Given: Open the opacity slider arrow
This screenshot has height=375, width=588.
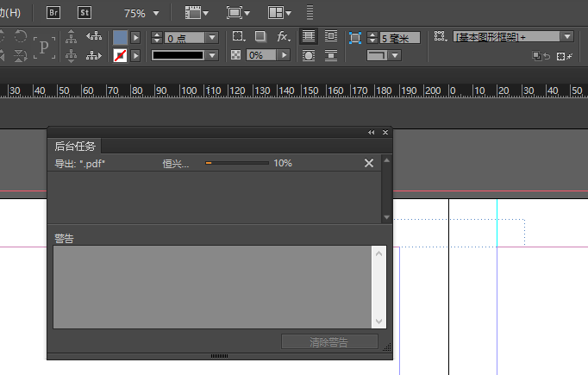Looking at the screenshot, I should pos(285,55).
